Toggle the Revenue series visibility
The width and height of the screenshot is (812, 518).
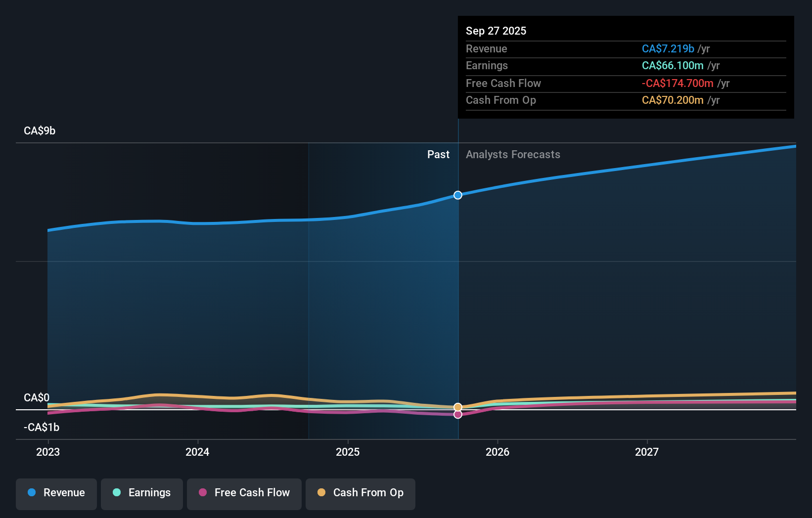56,493
